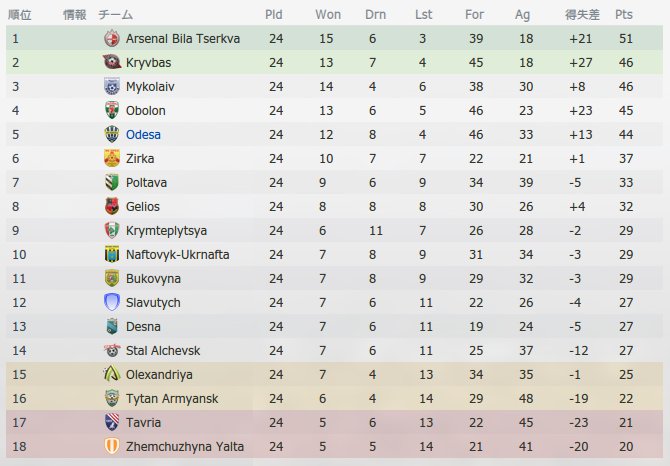Click the Pld column header

(273, 15)
